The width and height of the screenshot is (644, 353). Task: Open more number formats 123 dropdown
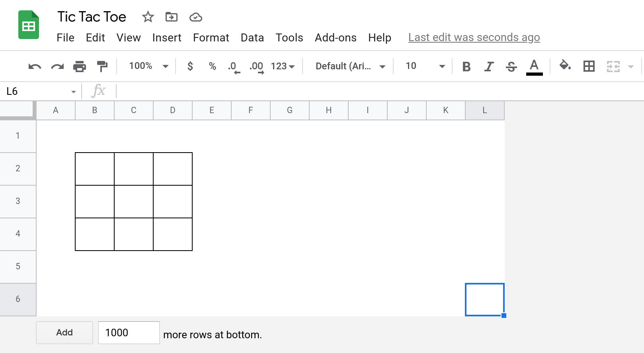[x=283, y=66]
